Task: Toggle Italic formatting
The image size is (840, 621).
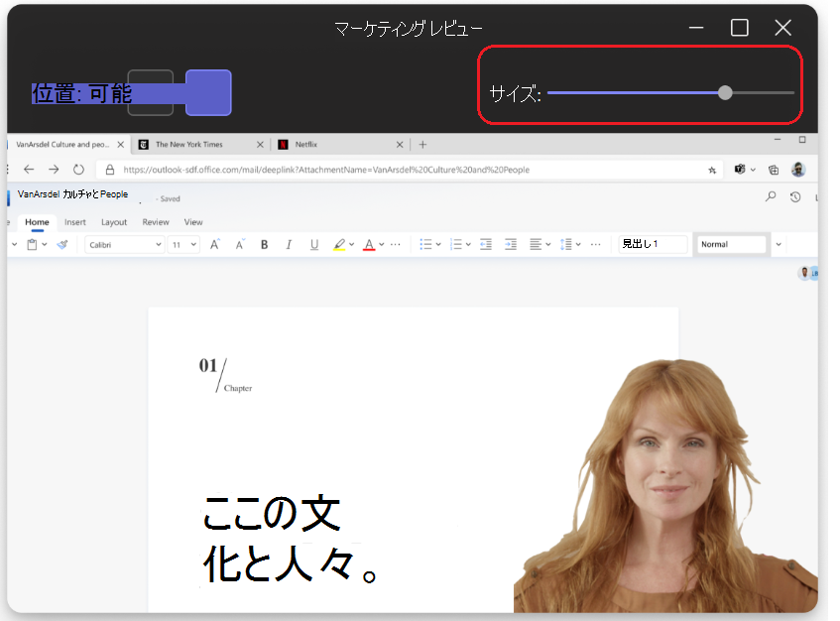Action: click(x=289, y=245)
